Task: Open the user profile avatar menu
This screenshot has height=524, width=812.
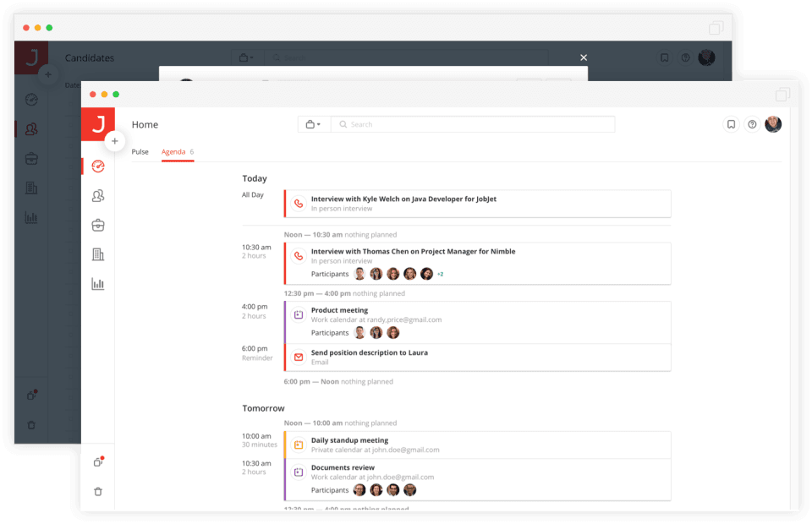Action: point(773,124)
